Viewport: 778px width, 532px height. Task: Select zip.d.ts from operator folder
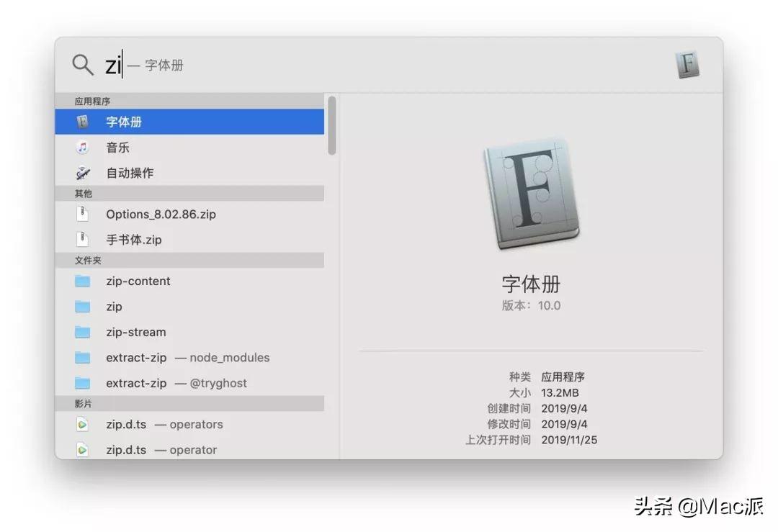[189, 450]
